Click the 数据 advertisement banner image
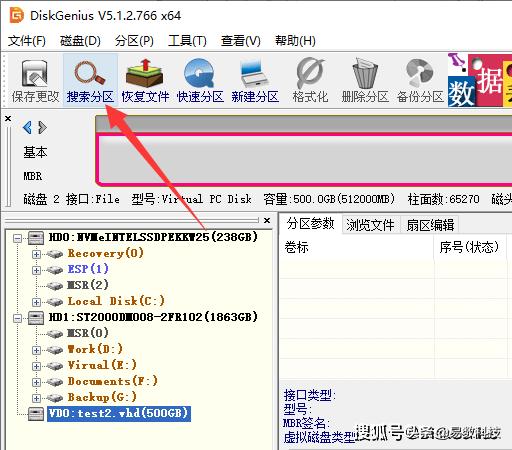This screenshot has height=450, width=512. (x=480, y=80)
